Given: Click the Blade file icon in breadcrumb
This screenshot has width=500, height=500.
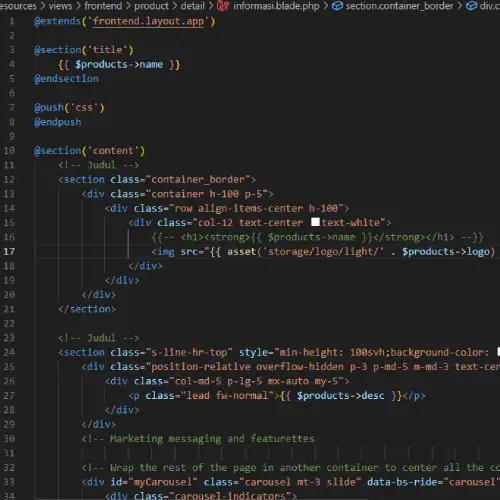Looking at the screenshot, I should 223,6.
